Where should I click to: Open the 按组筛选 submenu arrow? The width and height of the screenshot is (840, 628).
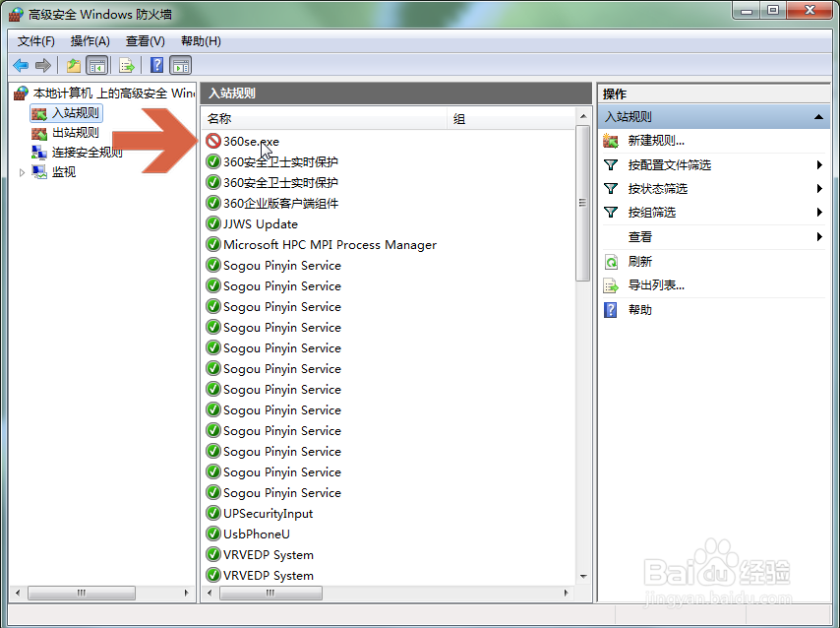[x=819, y=212]
